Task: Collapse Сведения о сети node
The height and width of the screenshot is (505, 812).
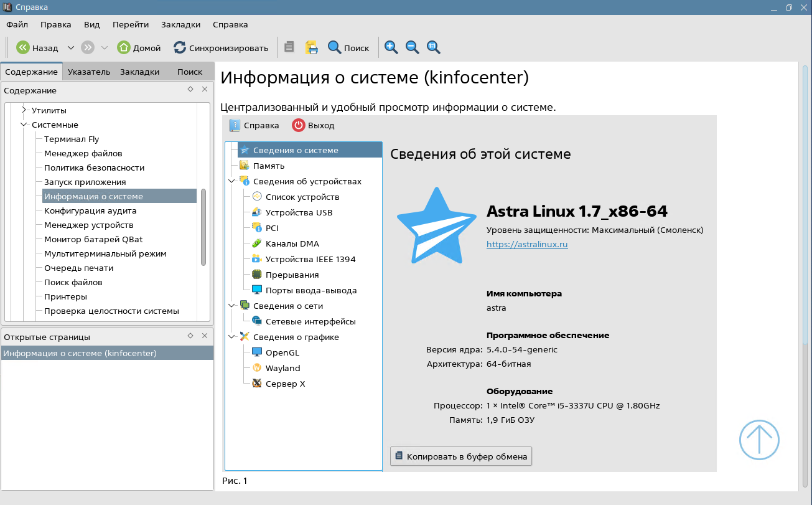Action: click(x=232, y=306)
